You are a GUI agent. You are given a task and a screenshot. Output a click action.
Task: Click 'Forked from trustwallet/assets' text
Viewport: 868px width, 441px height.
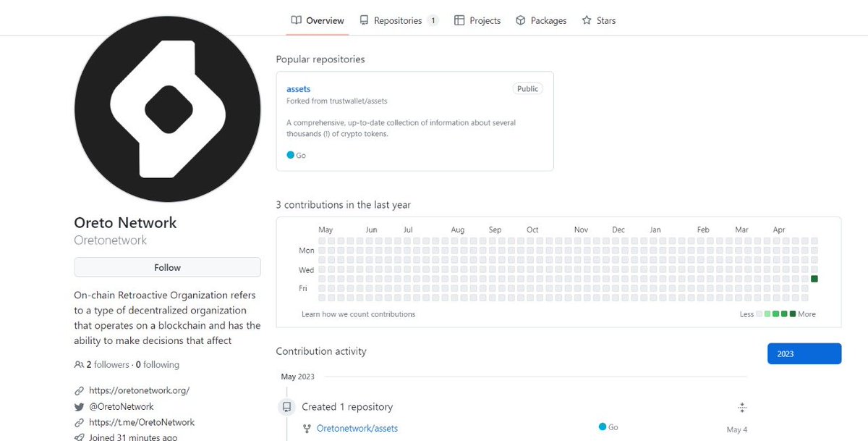[x=337, y=101]
